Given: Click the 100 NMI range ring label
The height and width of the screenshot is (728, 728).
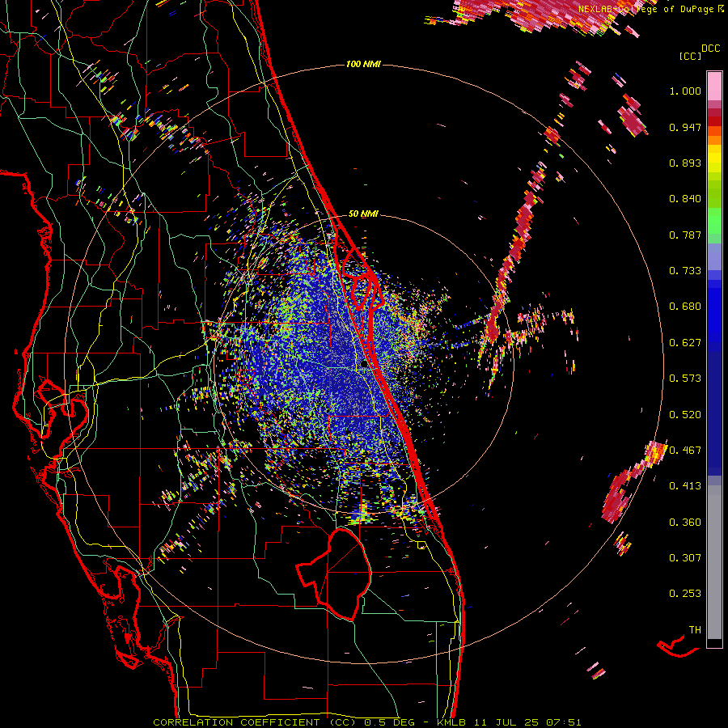Looking at the screenshot, I should pyautogui.click(x=363, y=64).
